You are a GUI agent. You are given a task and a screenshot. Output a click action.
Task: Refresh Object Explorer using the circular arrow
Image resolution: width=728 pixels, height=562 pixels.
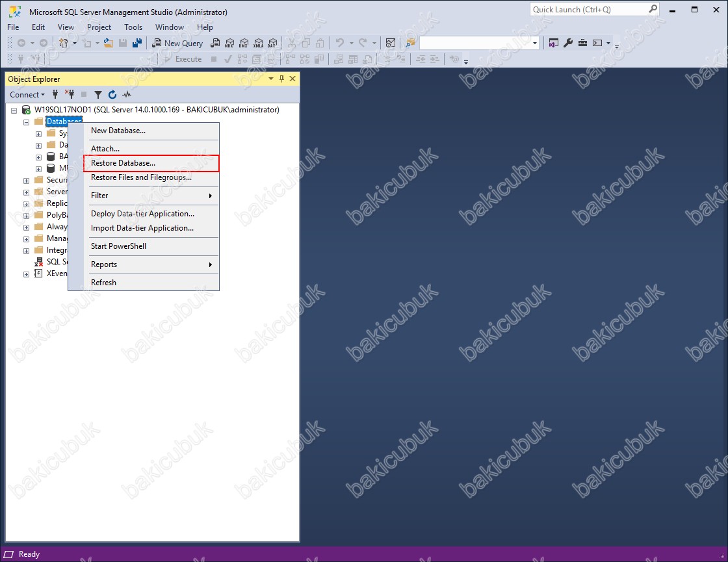point(112,95)
